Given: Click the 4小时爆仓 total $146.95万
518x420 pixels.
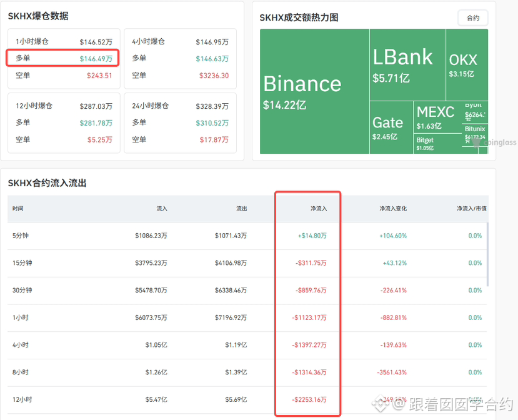Looking at the screenshot, I should tap(212, 42).
